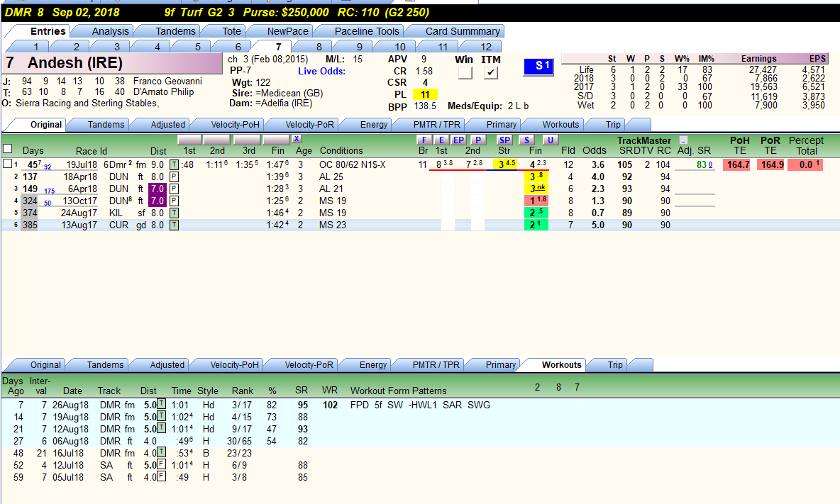Select the EP button in paceline header
Screen dimensions: 840x504
coord(458,140)
